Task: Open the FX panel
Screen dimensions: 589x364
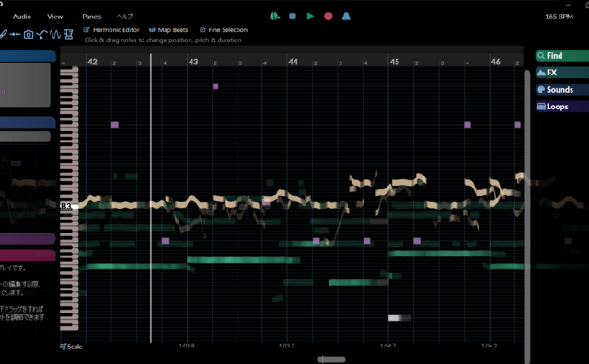Action: (562, 73)
